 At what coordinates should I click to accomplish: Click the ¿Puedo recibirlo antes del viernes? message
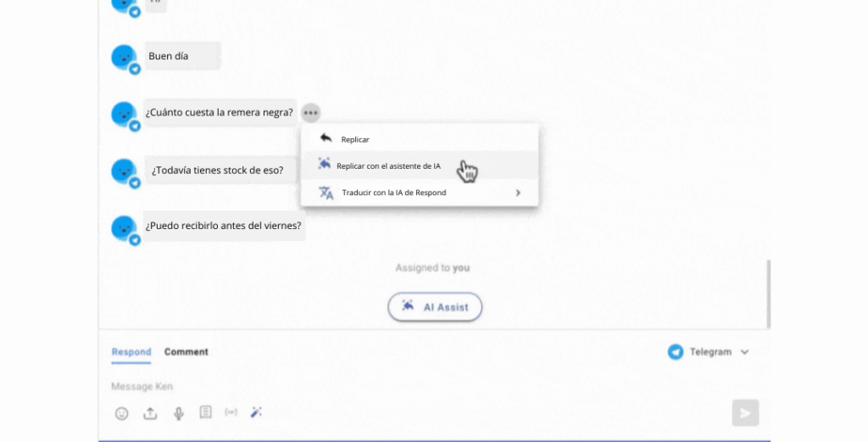click(x=224, y=226)
